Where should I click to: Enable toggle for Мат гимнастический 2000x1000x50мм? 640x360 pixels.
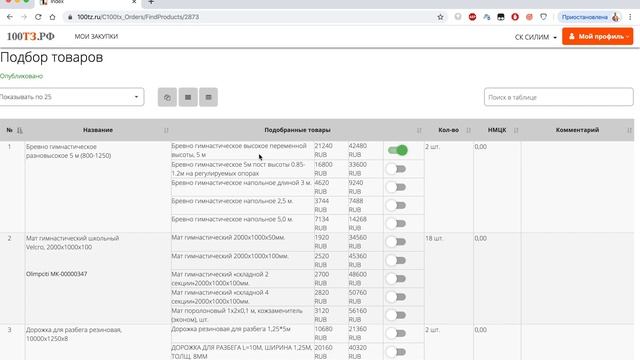[396, 242]
